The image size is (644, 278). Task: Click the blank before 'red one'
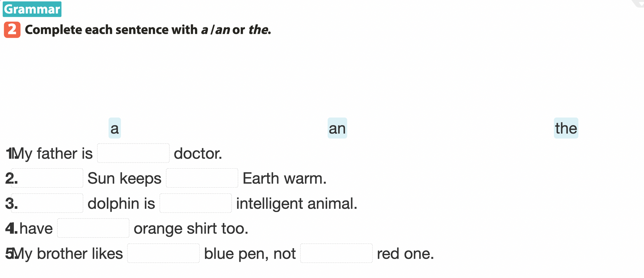click(x=336, y=254)
